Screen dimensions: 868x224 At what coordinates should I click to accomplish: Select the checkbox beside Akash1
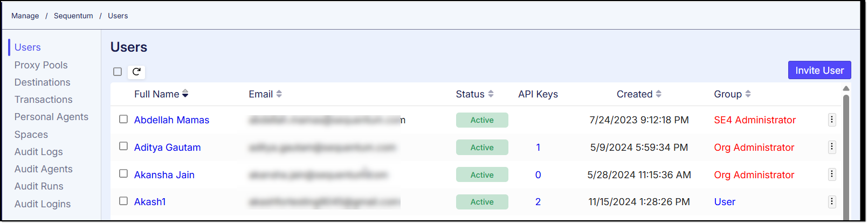pos(123,201)
